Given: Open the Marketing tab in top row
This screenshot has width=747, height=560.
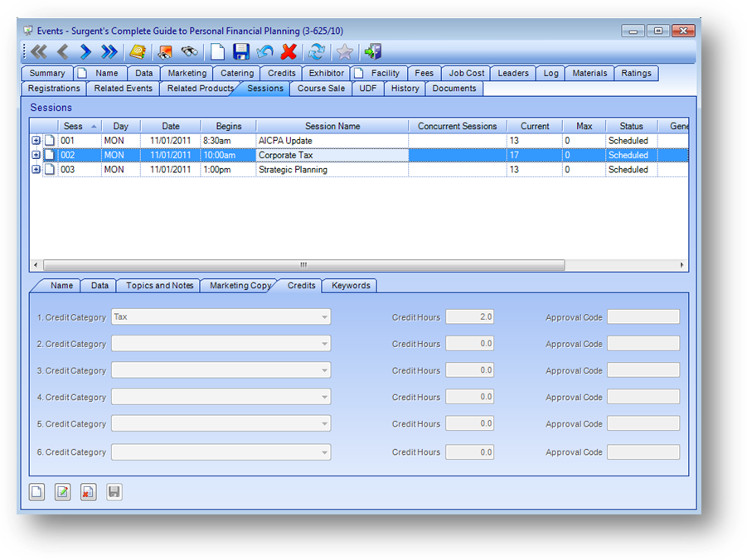Looking at the screenshot, I should [187, 74].
